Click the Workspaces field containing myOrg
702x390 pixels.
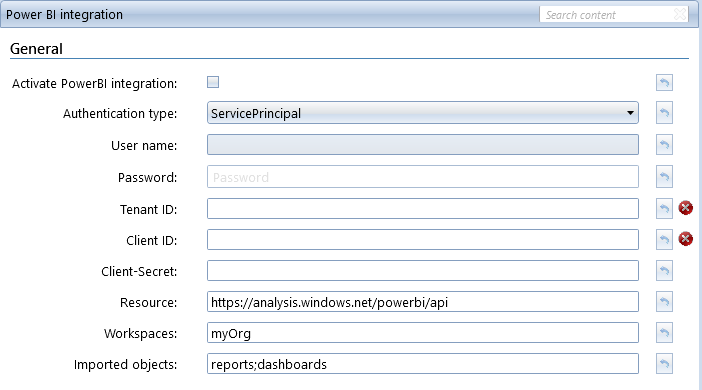[x=423, y=333]
